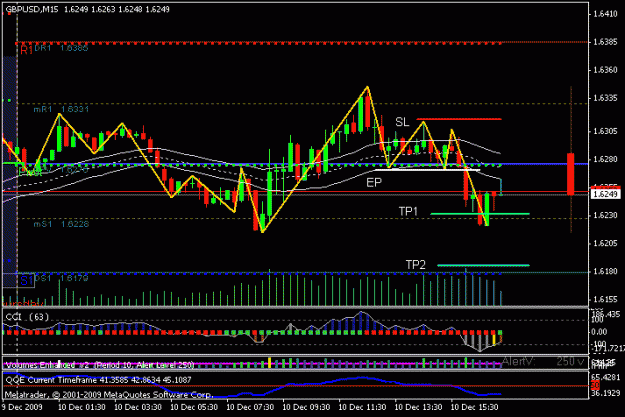Click the 186.435 CCI scale value
Image resolution: width=625 pixels, height=417 pixels.
(605, 314)
